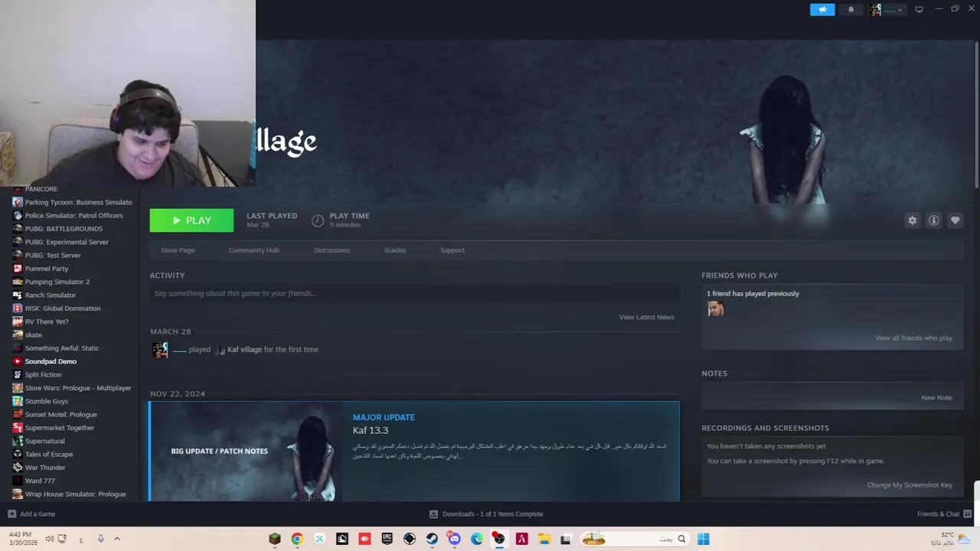Open the notifications bell
Screen dimensions: 980x551
tap(851, 10)
